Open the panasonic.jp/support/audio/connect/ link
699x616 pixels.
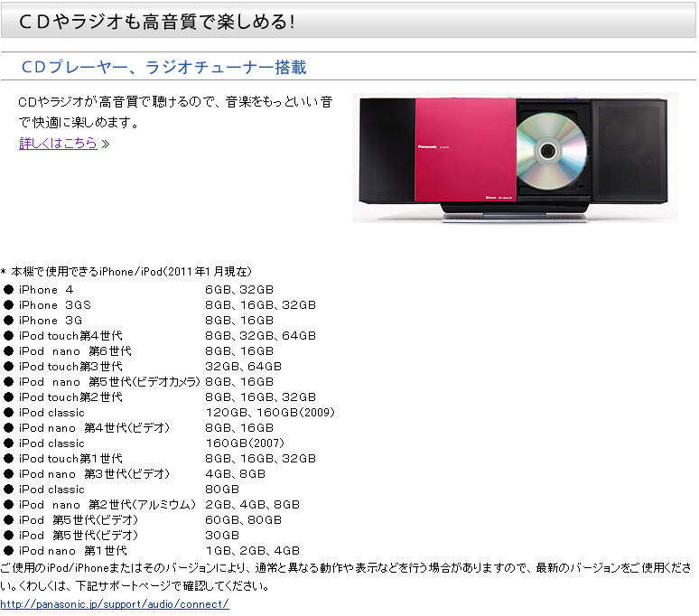coord(115,604)
